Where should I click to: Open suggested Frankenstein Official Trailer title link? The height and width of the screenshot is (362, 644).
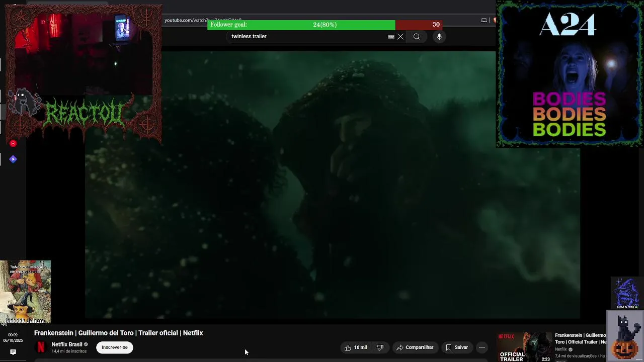[x=581, y=338]
